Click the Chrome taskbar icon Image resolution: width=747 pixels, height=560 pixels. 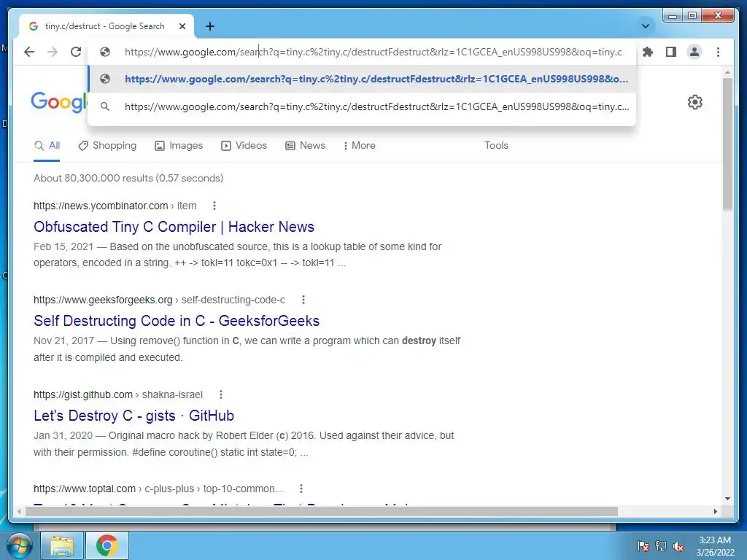click(x=107, y=545)
